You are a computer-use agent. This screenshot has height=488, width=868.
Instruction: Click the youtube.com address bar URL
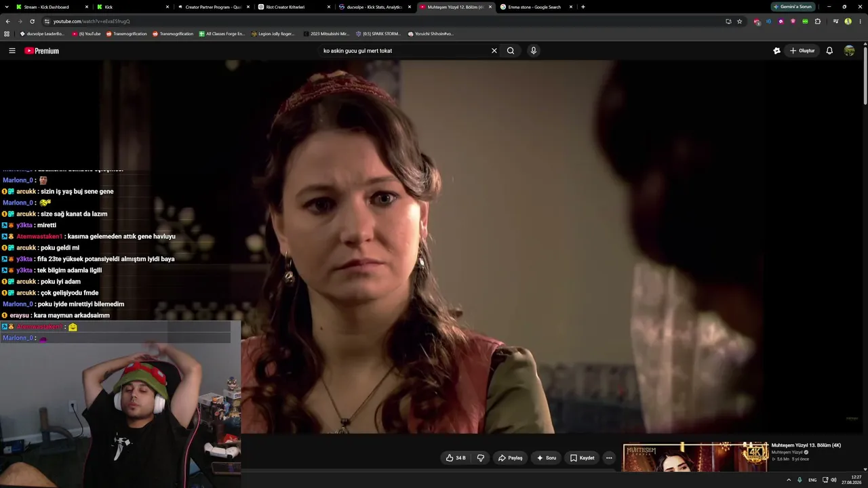click(92, 22)
